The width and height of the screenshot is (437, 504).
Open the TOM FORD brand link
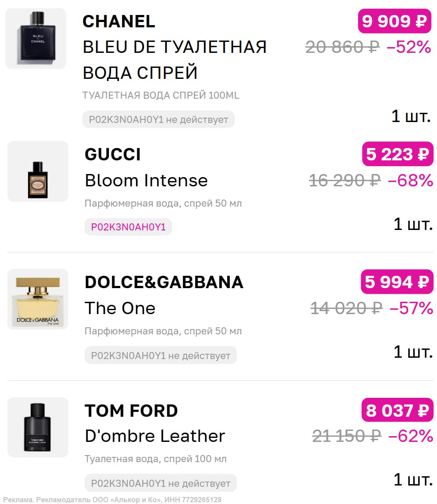(131, 410)
